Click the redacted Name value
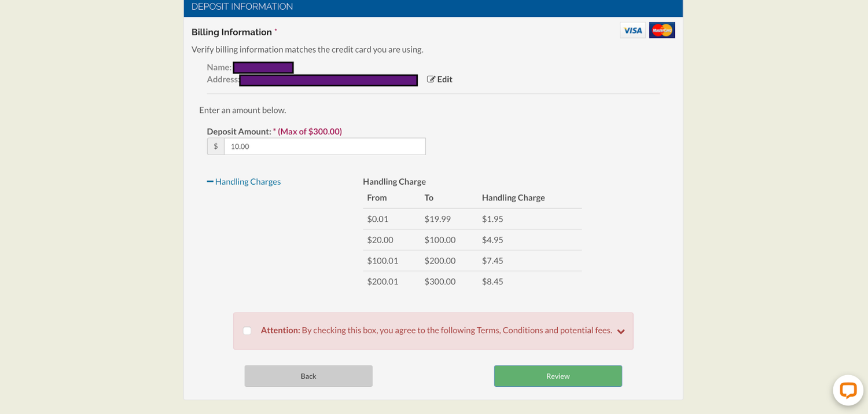The height and width of the screenshot is (414, 868). click(x=263, y=67)
